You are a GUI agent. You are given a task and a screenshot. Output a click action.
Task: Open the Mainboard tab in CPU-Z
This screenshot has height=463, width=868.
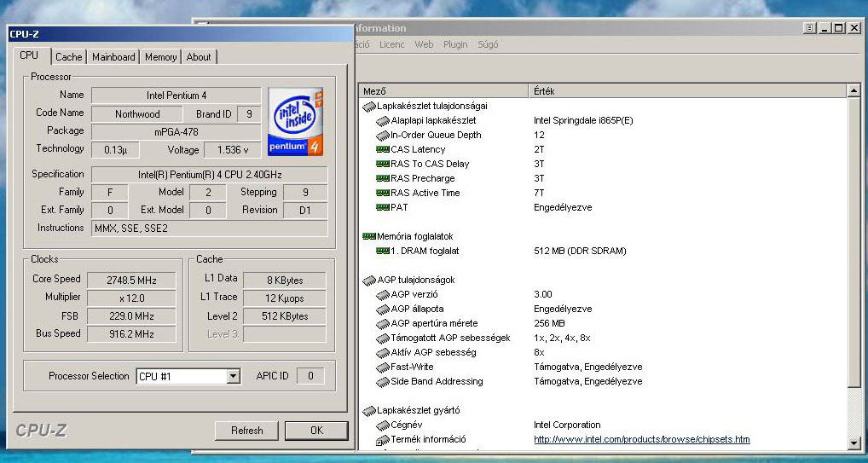[113, 57]
